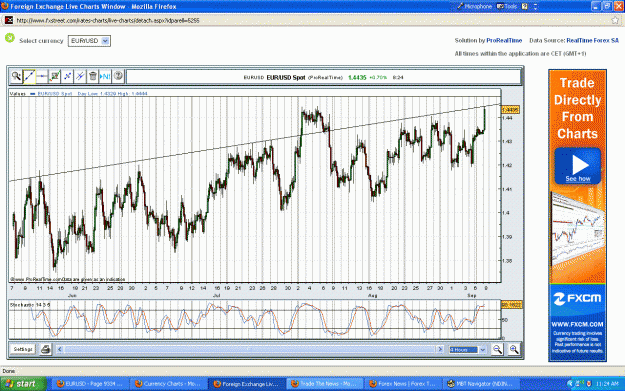The image size is (625, 391).
Task: Click the trash can delete icon
Action: click(x=93, y=76)
